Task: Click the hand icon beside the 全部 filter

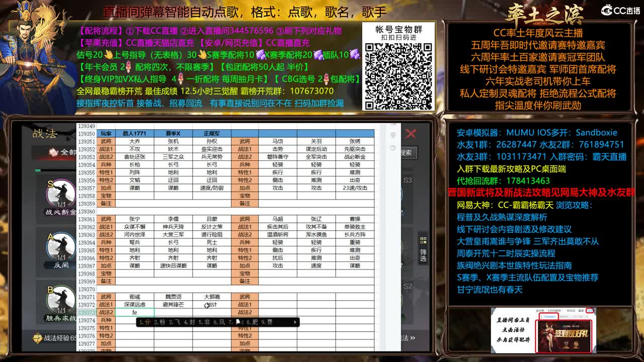Action: click(x=53, y=151)
